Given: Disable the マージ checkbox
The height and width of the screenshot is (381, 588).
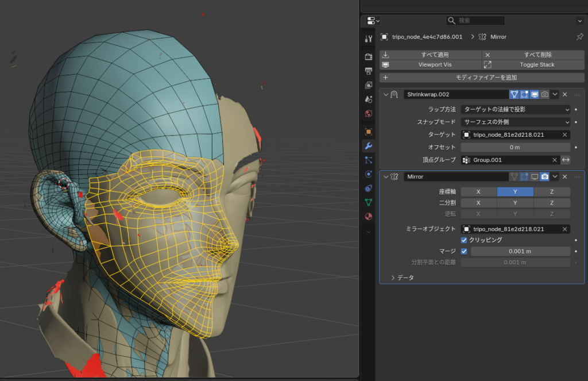Looking at the screenshot, I should tap(464, 251).
